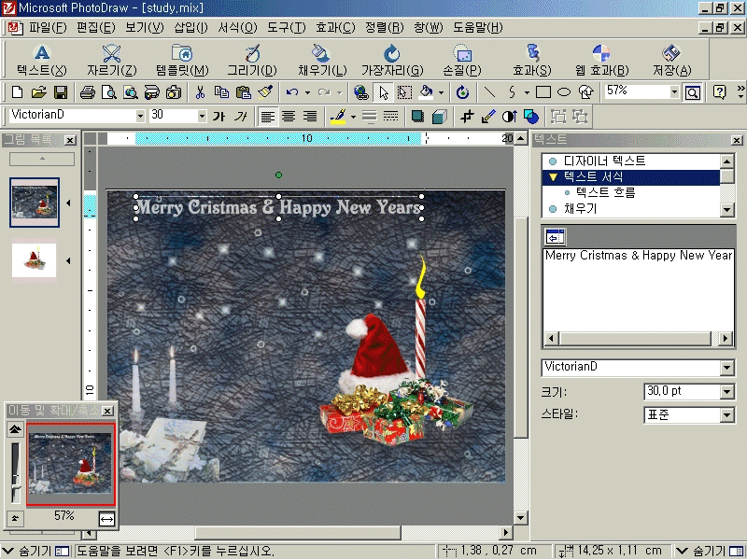
Task: Click the digital camera import icon
Action: (x=174, y=91)
